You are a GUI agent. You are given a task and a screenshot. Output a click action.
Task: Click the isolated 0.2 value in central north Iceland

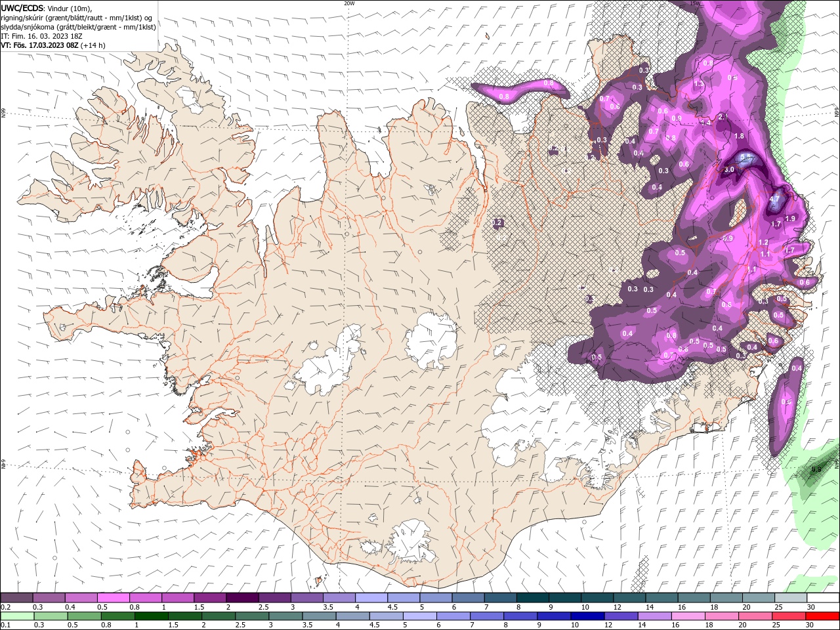(x=497, y=223)
